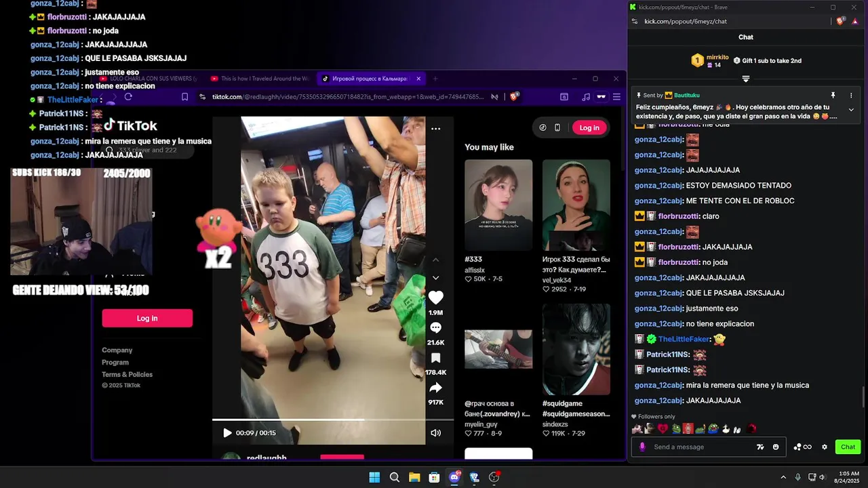Open the purple microphone icon in the chat input
Screen dimensions: 868x488
[642, 447]
